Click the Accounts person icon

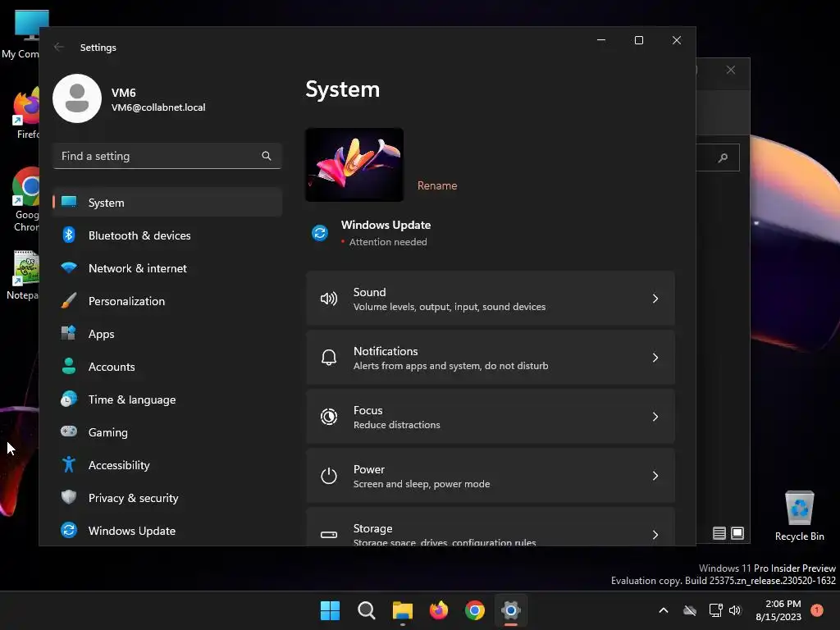pos(69,366)
